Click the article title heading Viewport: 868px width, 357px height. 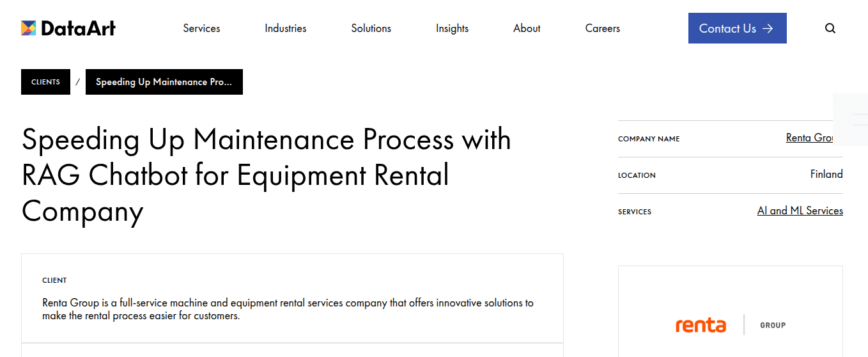tap(267, 175)
